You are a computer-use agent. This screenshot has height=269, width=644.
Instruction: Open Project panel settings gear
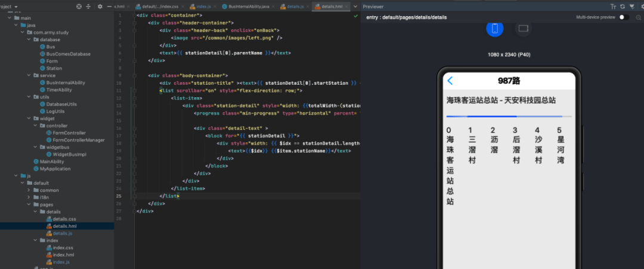pos(100,7)
